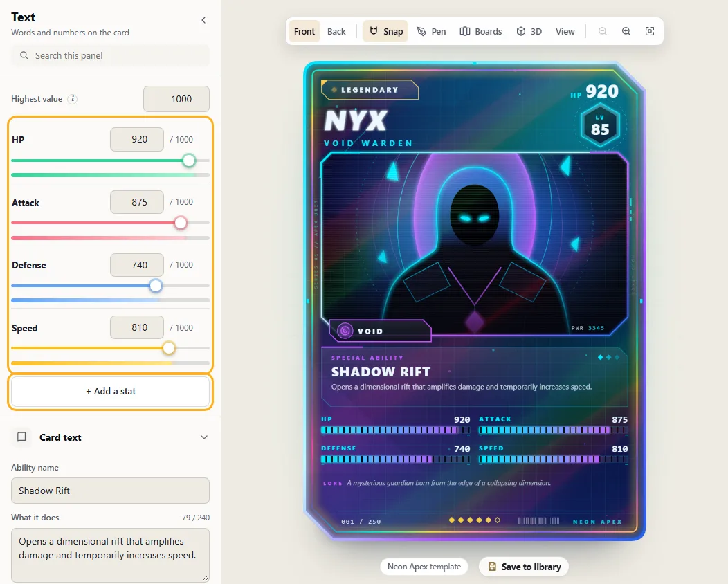728x584 pixels.
Task: Edit the Ability name field
Action: click(111, 491)
